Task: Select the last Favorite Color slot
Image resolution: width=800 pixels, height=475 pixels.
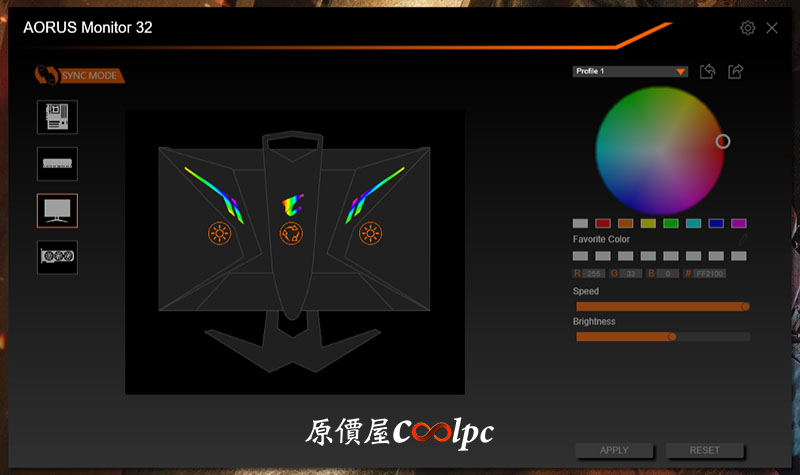Action: [x=739, y=256]
